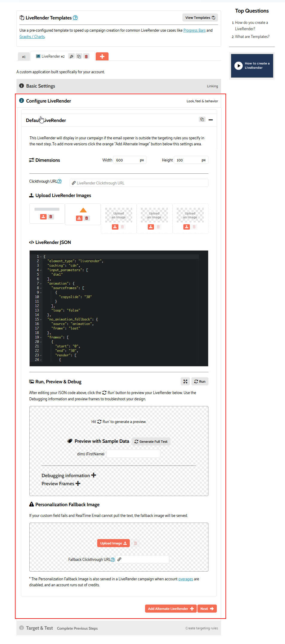Fold JSON line 1 code arrow
The width and height of the screenshot is (285, 644).
click(41, 257)
